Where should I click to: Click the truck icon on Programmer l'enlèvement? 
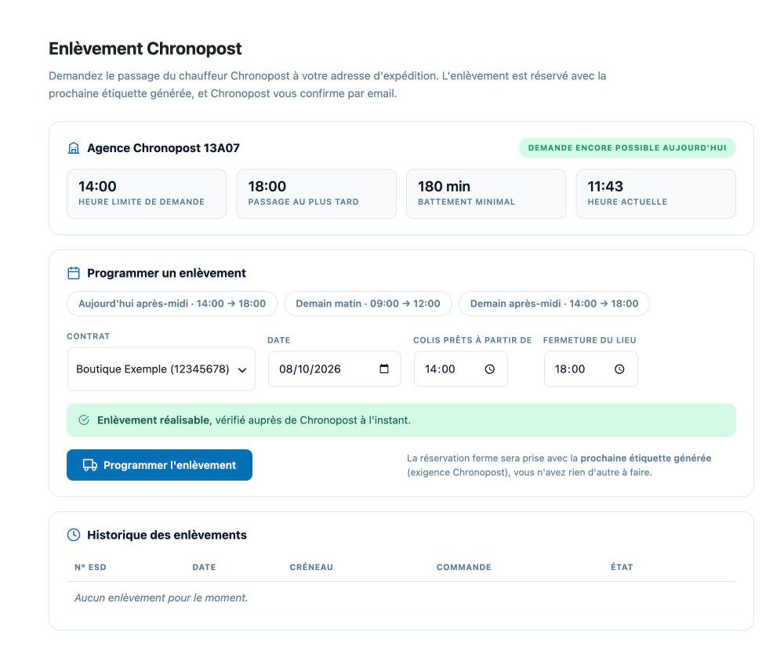click(x=90, y=465)
